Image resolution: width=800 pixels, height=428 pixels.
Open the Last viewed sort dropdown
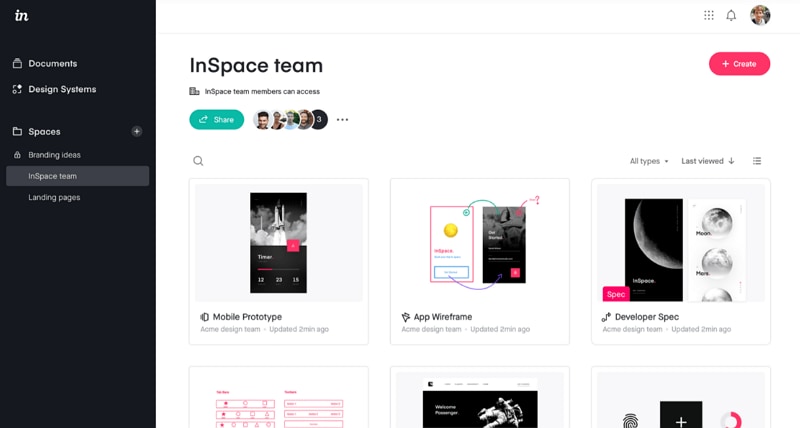click(708, 161)
